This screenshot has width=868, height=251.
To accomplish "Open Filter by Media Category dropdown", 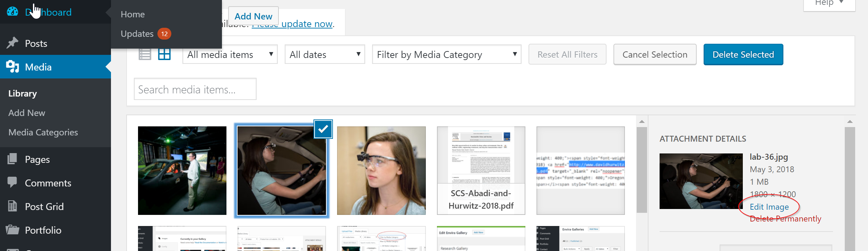I will pos(447,54).
